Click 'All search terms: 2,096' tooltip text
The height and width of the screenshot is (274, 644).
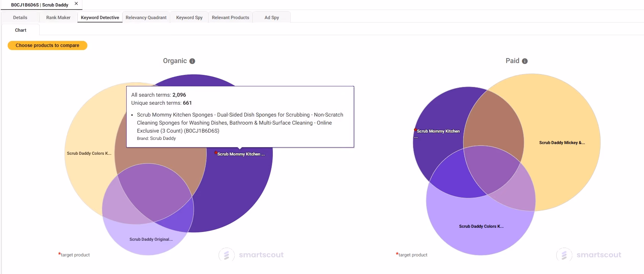click(159, 95)
